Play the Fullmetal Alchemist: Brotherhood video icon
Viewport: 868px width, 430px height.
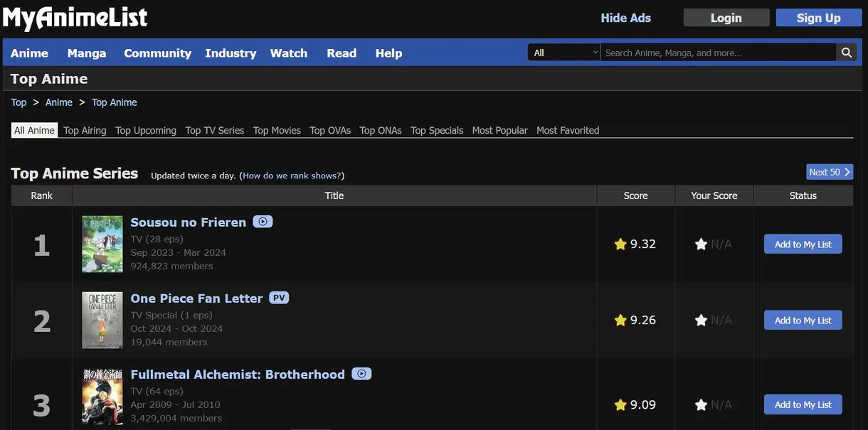[361, 374]
